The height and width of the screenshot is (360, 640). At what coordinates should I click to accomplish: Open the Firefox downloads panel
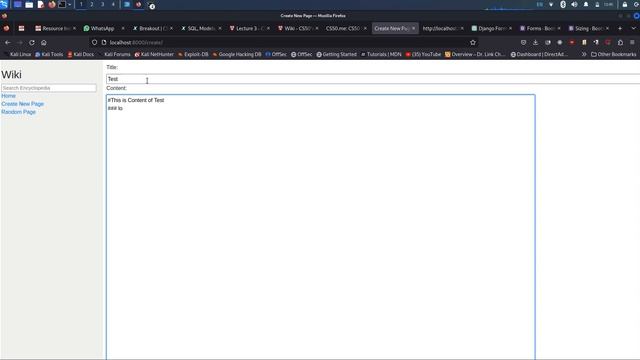536,42
